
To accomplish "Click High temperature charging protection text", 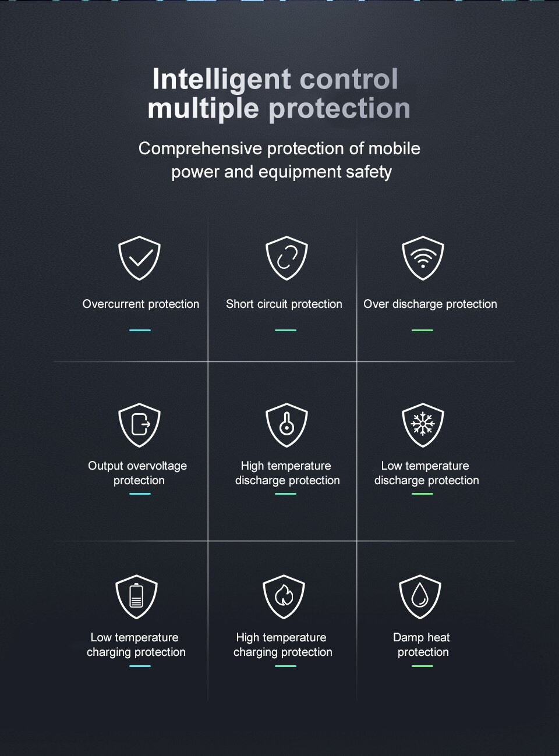I will point(282,644).
